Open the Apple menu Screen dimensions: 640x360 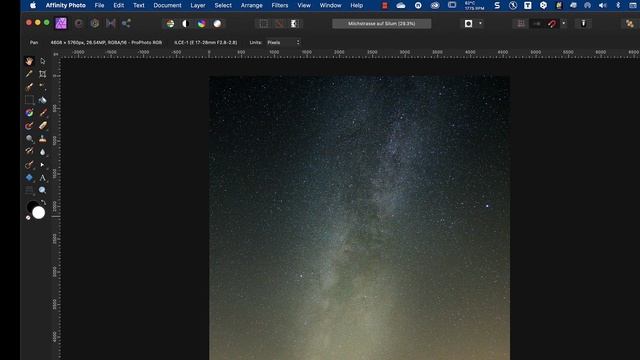point(33,5)
